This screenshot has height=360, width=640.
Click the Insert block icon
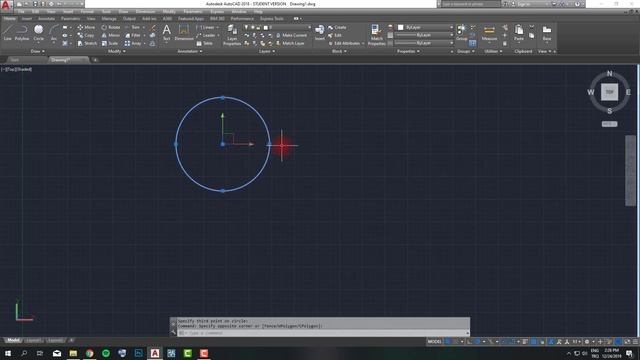coord(320,32)
